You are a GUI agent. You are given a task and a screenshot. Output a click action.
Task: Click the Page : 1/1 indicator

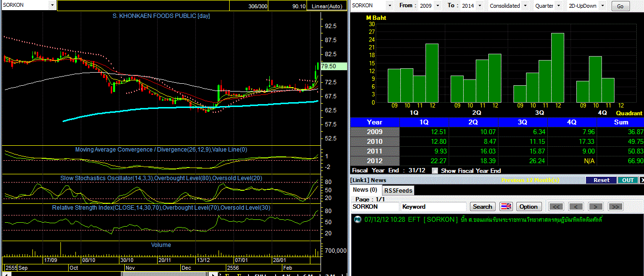click(371, 199)
